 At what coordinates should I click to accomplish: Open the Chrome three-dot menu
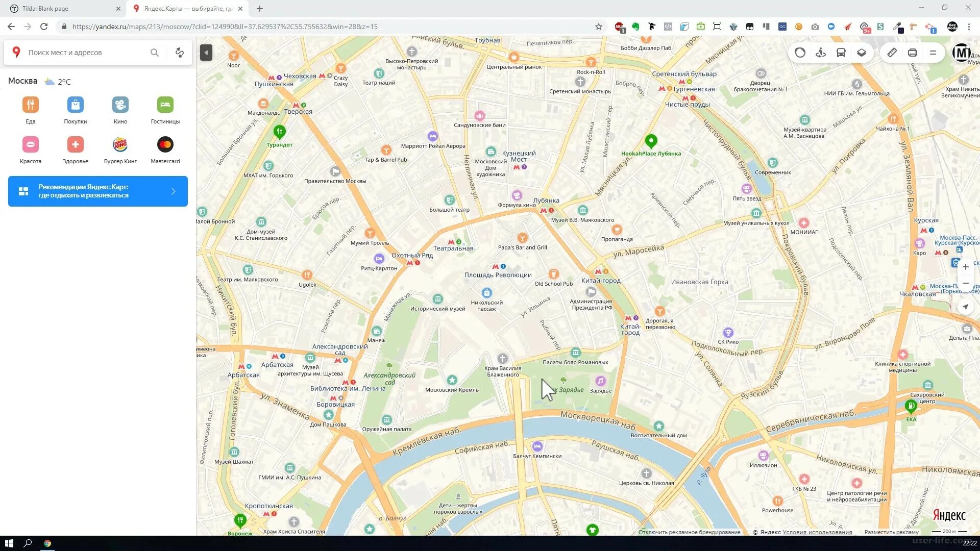pos(969,27)
